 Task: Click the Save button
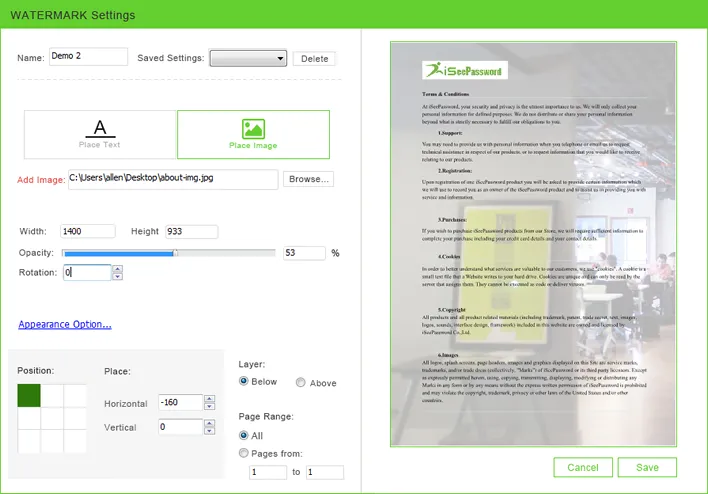coord(647,467)
